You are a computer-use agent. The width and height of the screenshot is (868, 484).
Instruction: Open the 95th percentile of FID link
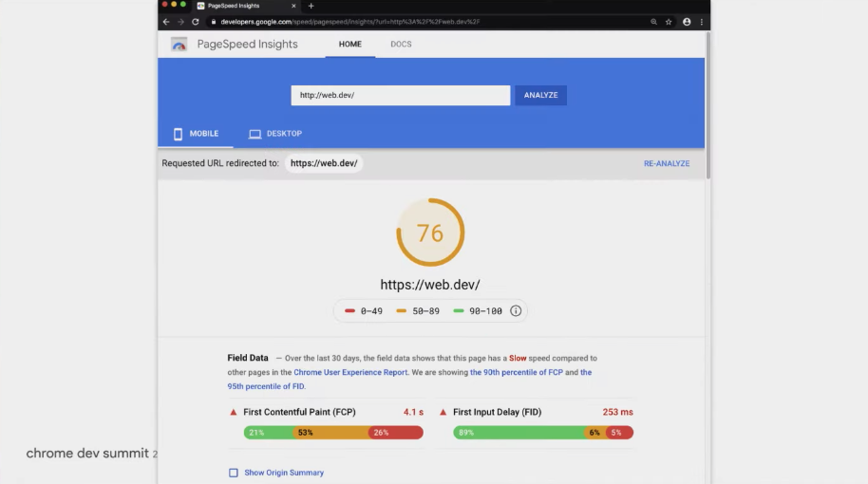(266, 386)
